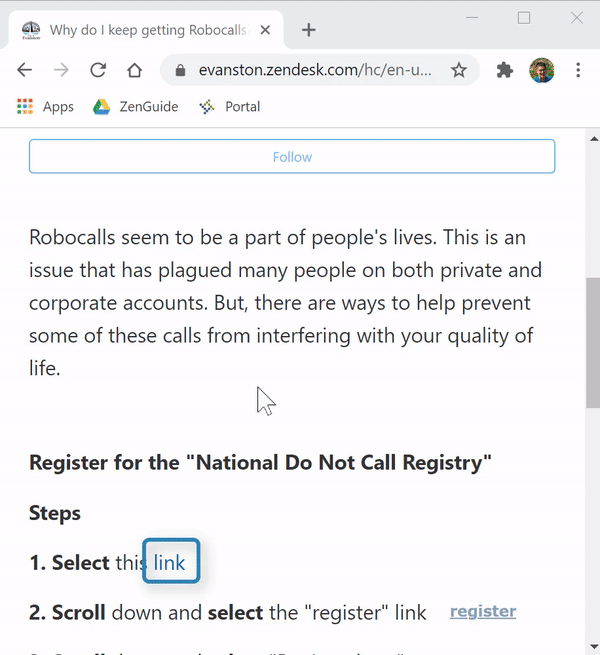
Task: Click the "register" hyperlink
Action: click(x=483, y=611)
